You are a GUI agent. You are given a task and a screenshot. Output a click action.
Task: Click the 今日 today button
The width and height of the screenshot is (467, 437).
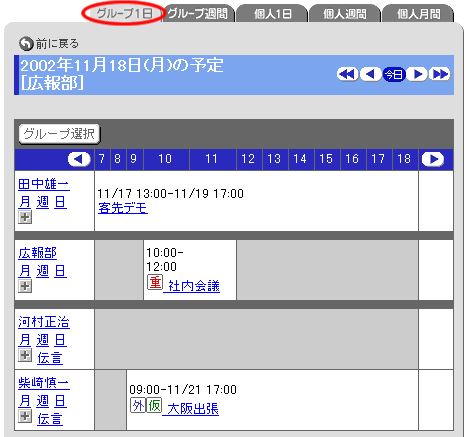point(394,74)
